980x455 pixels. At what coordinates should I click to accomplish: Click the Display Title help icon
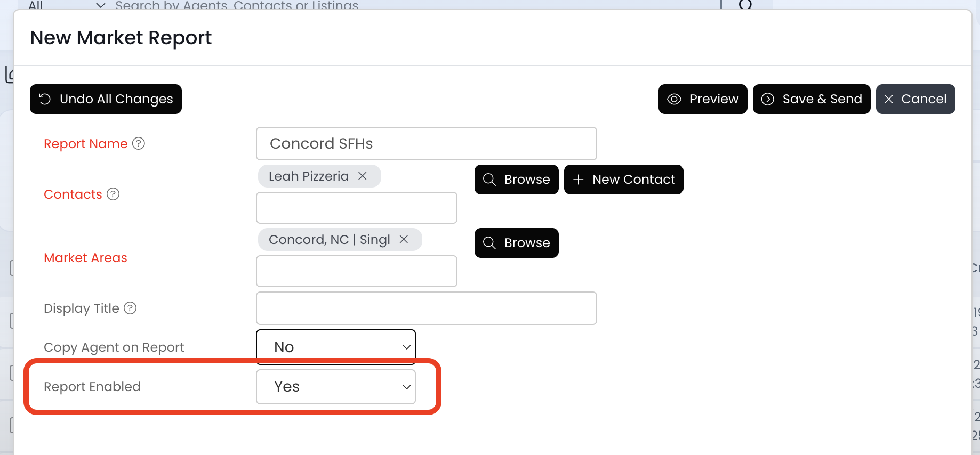tap(130, 308)
